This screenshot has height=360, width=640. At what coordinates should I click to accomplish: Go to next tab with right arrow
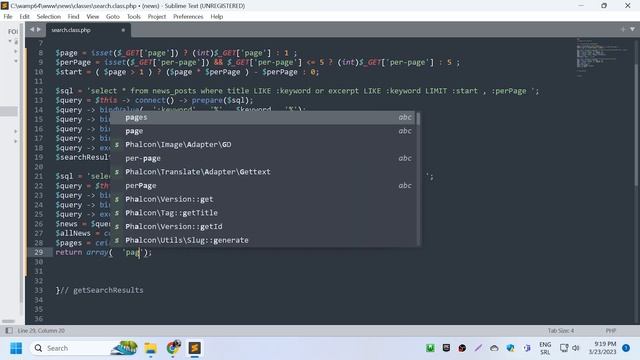click(39, 29)
